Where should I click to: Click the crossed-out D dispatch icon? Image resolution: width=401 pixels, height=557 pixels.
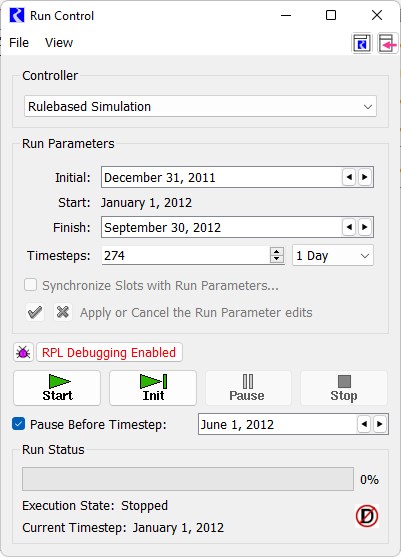coord(367,516)
